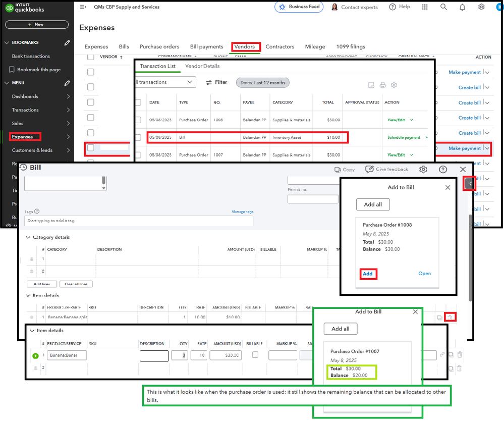
Task: Click the link icon on the $30.00 item row
Action: click(442, 354)
